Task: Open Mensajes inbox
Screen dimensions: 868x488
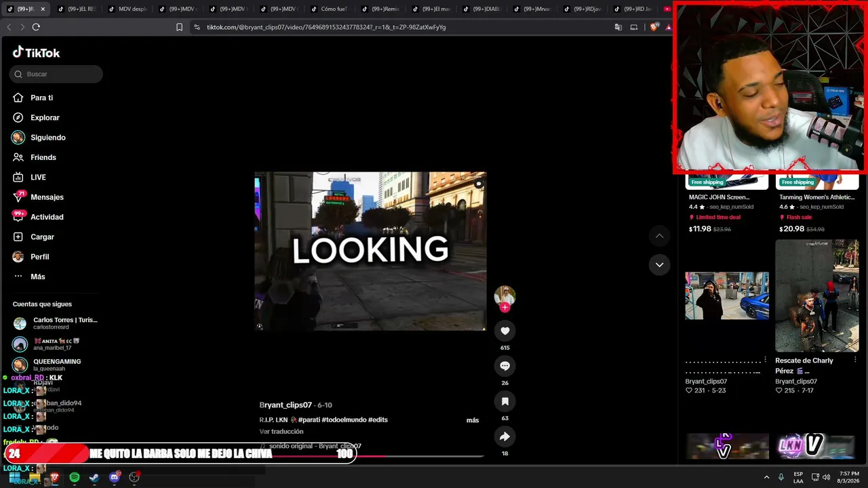Action: click(47, 197)
